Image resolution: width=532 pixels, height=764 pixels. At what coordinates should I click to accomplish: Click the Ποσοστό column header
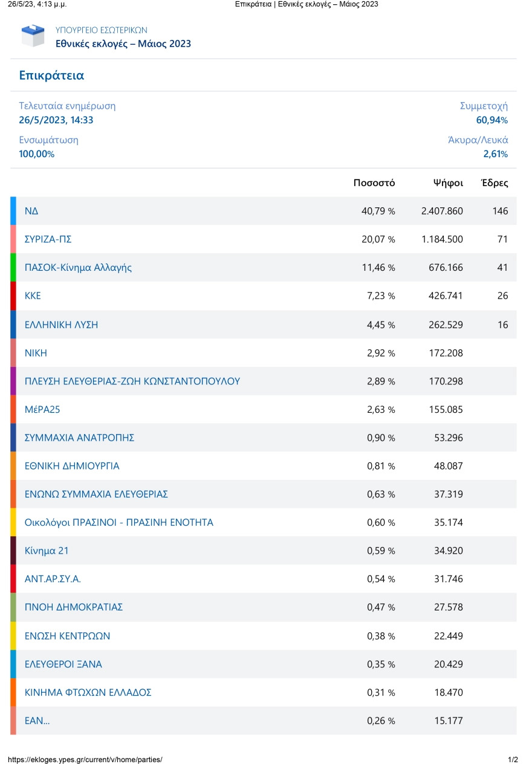[x=374, y=183]
